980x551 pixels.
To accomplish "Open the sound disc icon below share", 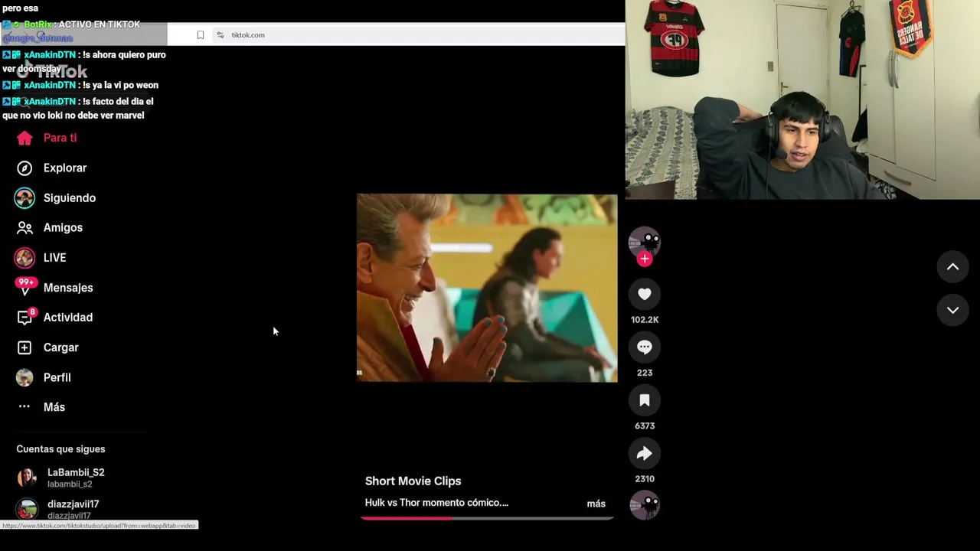I will 645,505.
